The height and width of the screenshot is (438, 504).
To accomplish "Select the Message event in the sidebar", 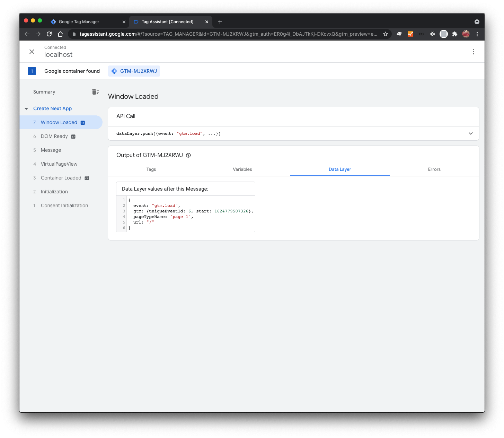I will (x=51, y=150).
